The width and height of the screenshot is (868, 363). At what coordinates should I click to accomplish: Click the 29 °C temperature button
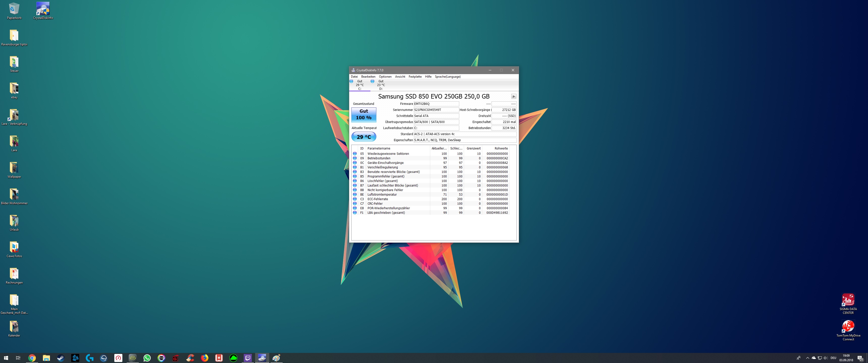click(x=364, y=137)
